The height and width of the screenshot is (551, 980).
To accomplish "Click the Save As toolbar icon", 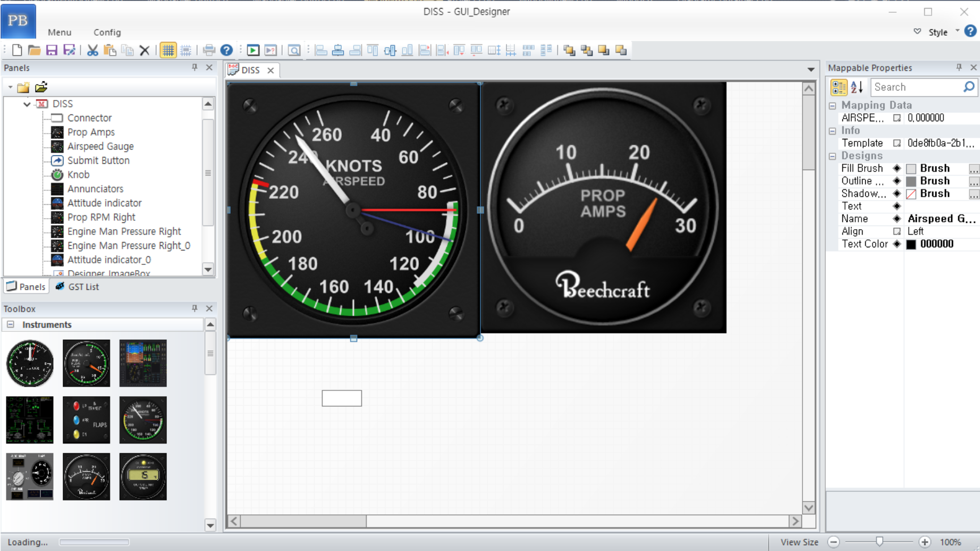I will 69,50.
